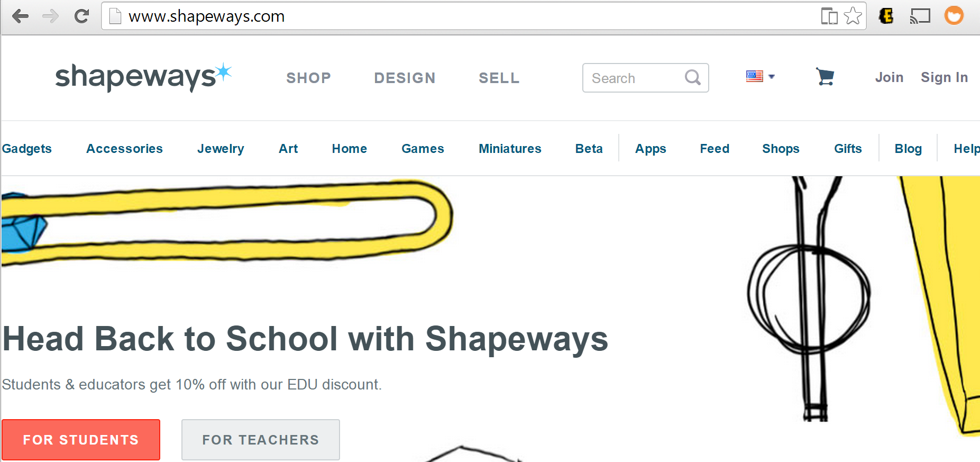Open the DESIGN menu
This screenshot has height=462, width=980.
pyautogui.click(x=405, y=78)
